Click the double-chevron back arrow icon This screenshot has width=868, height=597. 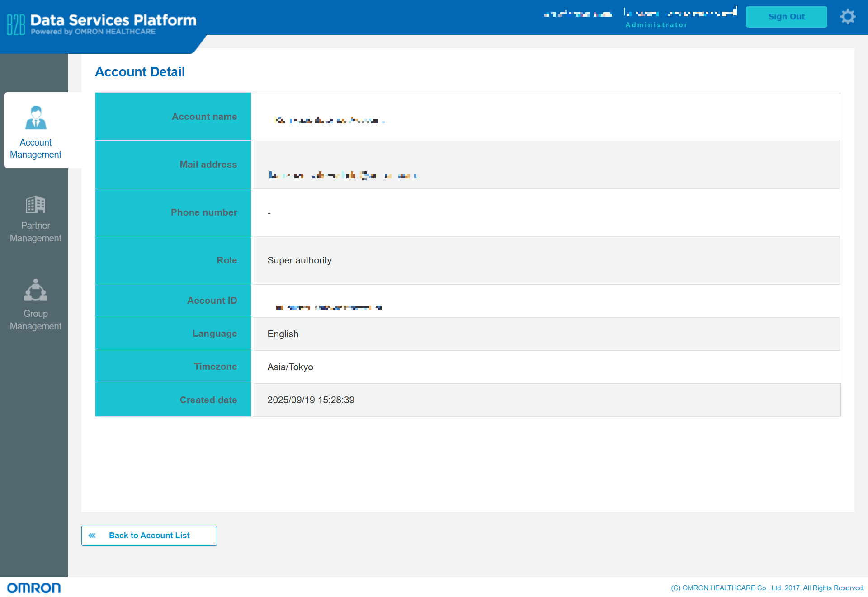[92, 536]
